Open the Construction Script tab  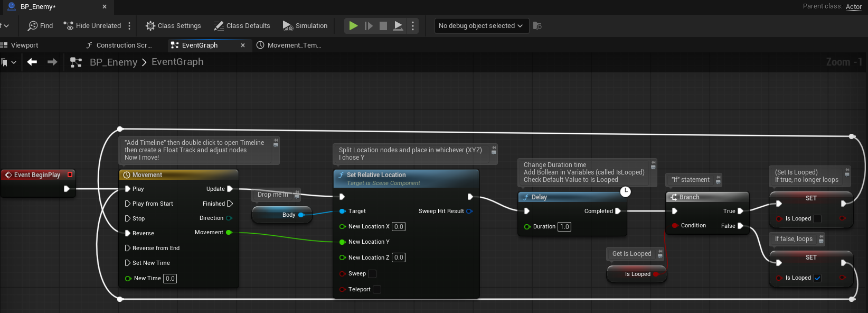[x=124, y=45]
